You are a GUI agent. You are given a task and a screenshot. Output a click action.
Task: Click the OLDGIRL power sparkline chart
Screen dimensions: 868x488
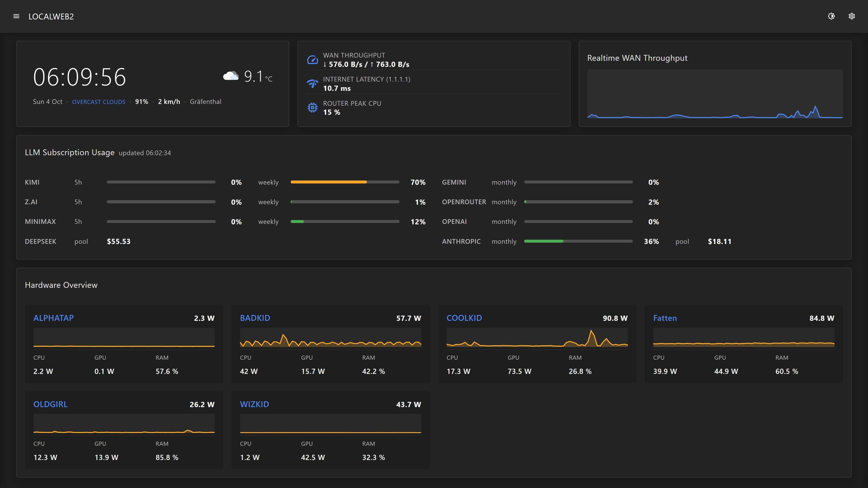coord(124,424)
